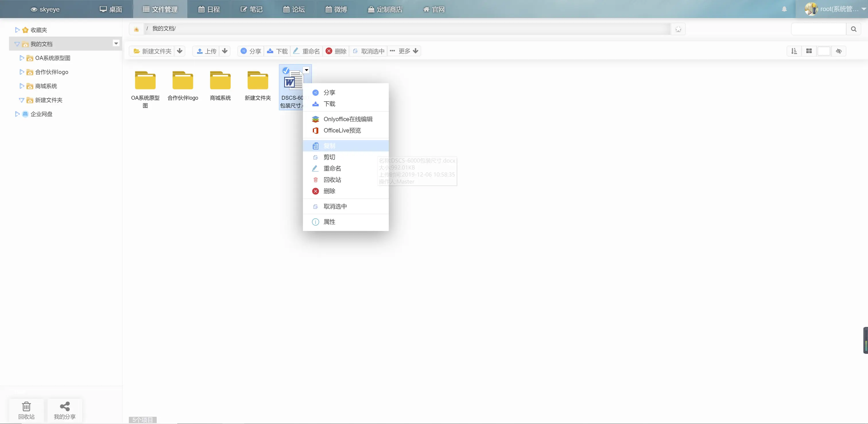Click the white swatch box in view toolbar
This screenshot has height=424, width=868.
(x=824, y=51)
